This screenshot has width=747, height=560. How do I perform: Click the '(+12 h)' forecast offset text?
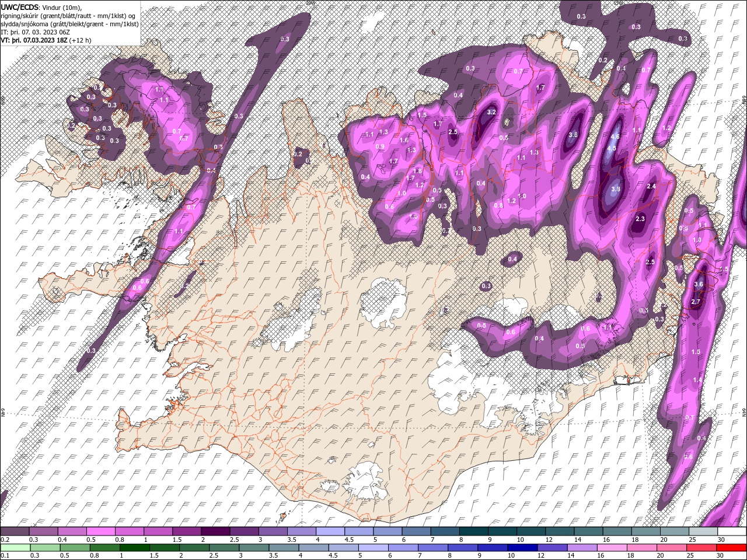pyautogui.click(x=80, y=40)
